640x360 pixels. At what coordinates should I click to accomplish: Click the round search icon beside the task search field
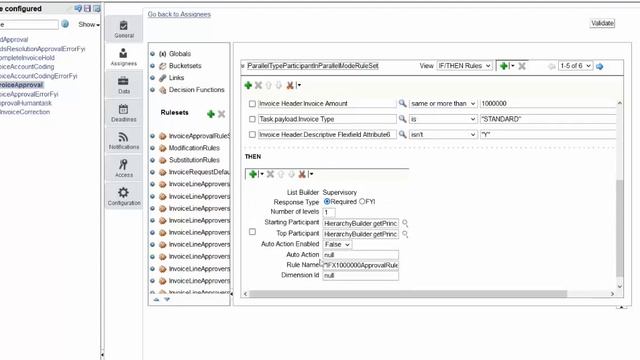click(65, 24)
